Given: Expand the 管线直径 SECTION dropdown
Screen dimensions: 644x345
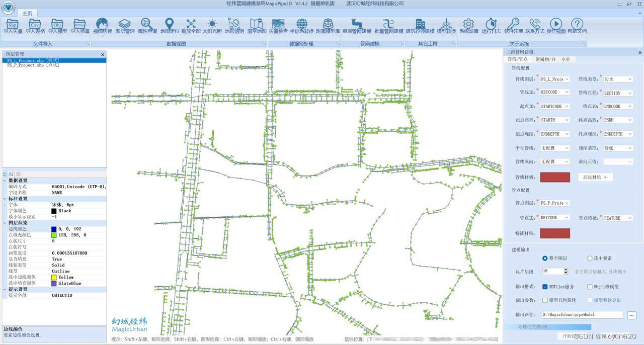Looking at the screenshot, I should (x=618, y=93).
